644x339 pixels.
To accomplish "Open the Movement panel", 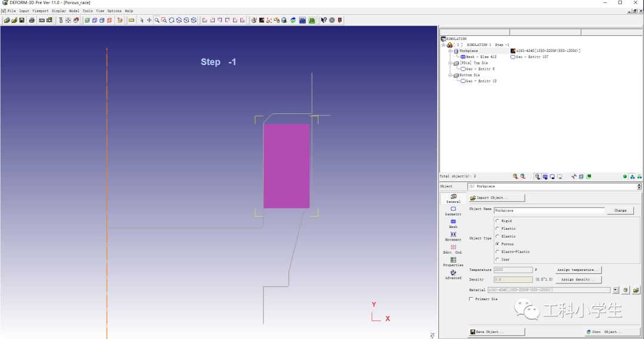I will pos(453,237).
